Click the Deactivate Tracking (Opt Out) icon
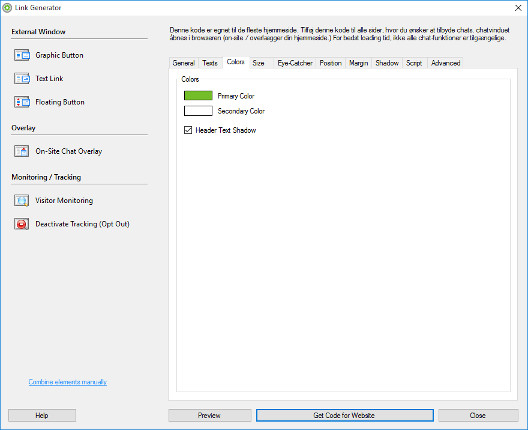Image resolution: width=528 pixels, height=430 pixels. 22,224
